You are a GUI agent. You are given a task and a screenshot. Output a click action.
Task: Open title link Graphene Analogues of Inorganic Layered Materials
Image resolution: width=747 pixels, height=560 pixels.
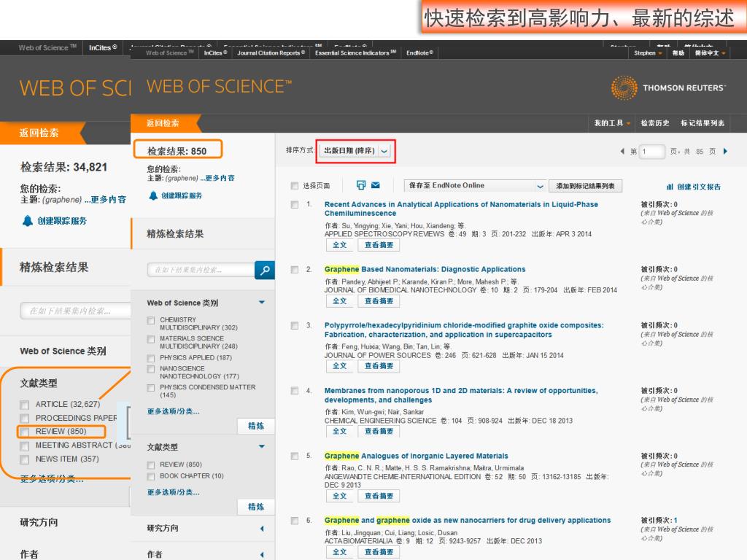click(417, 456)
